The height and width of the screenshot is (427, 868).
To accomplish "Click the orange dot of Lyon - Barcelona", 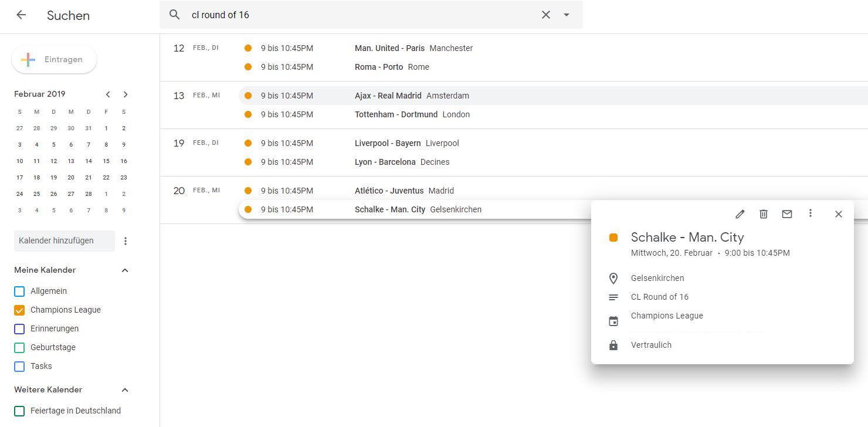I will point(248,162).
